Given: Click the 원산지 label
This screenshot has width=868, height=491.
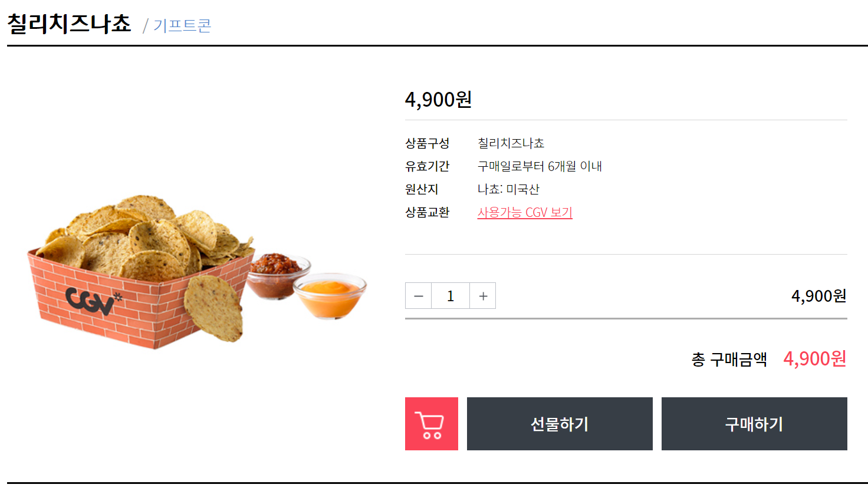Looking at the screenshot, I should coord(422,189).
